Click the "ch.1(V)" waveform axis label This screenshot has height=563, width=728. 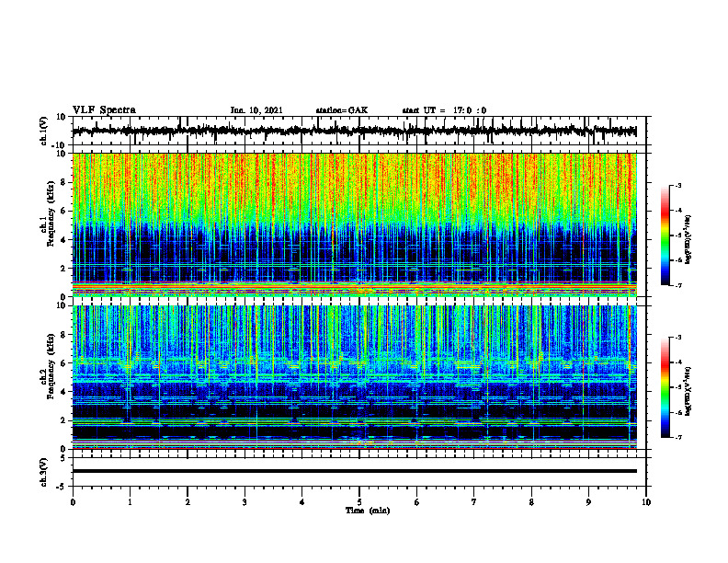pyautogui.click(x=44, y=131)
